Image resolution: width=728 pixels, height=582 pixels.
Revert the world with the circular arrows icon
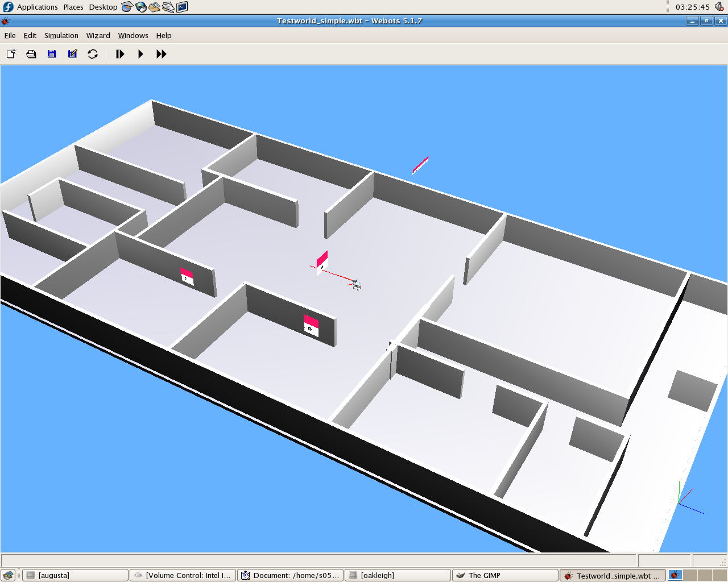pyautogui.click(x=93, y=54)
